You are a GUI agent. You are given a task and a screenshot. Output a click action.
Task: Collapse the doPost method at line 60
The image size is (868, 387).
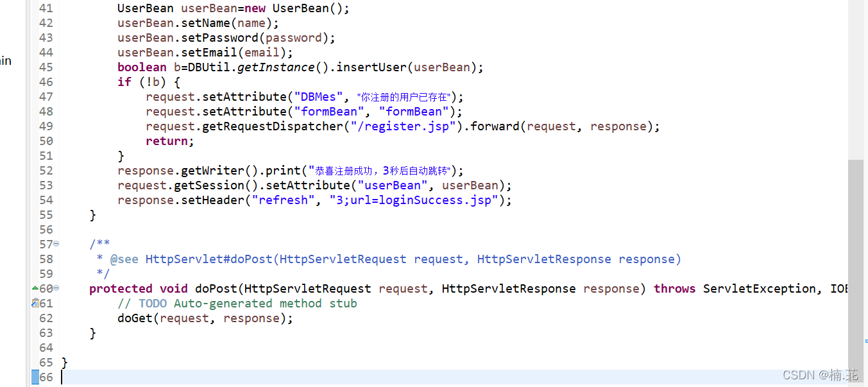click(x=55, y=288)
